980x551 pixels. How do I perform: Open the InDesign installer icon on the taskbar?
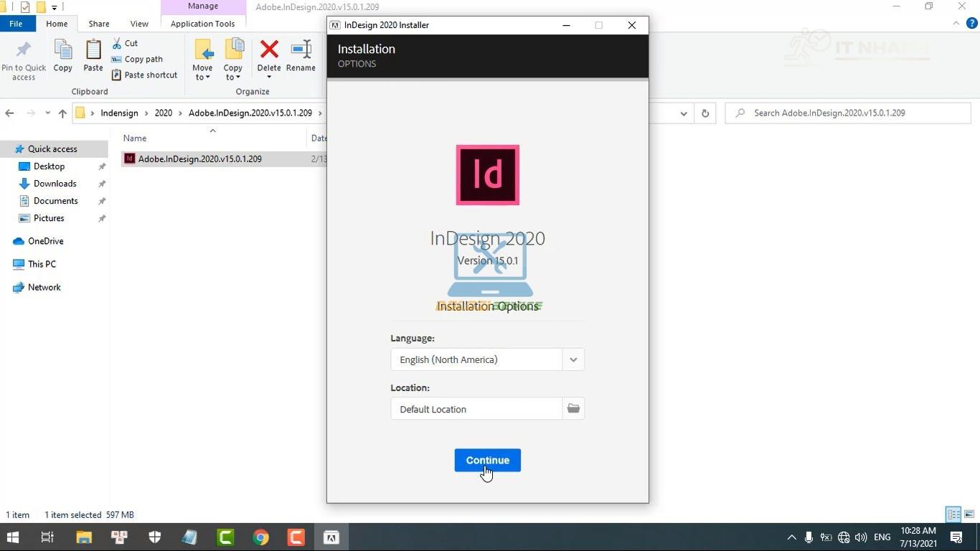(331, 537)
